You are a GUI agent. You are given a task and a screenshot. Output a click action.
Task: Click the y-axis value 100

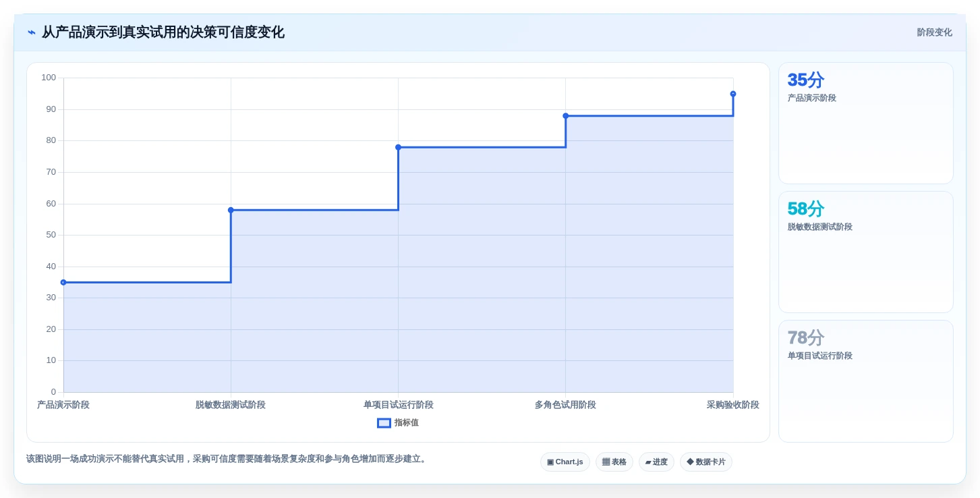point(49,78)
